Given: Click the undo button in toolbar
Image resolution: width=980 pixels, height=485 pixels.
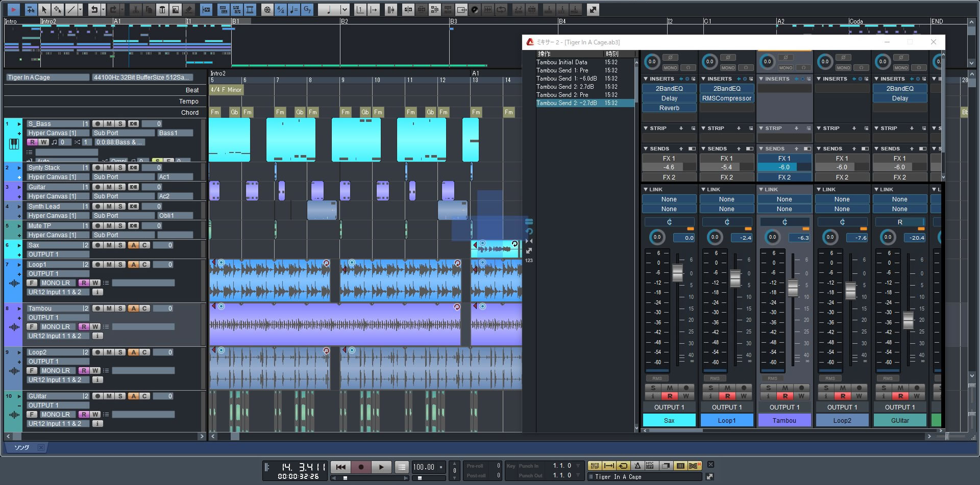Looking at the screenshot, I should (93, 9).
